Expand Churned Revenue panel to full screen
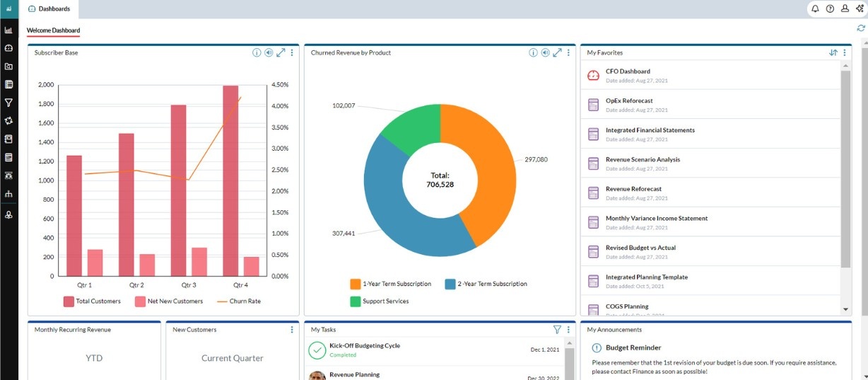This screenshot has width=868, height=380. 557,52
